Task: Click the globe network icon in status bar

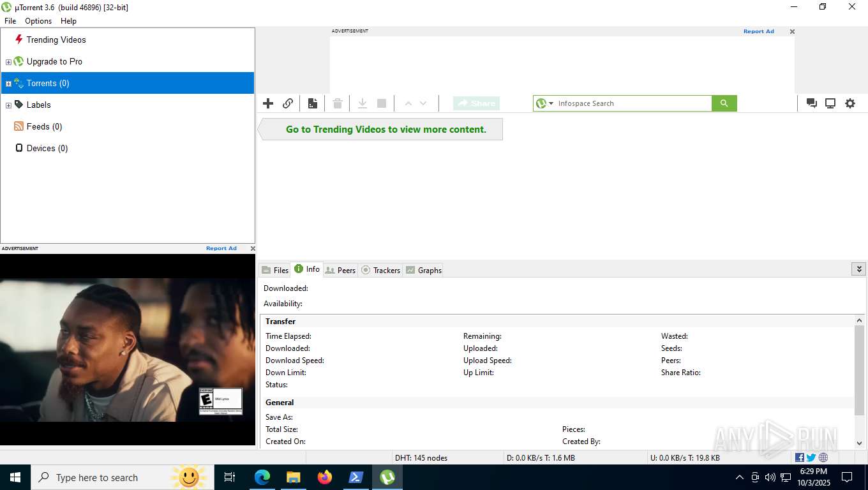Action: click(x=823, y=457)
